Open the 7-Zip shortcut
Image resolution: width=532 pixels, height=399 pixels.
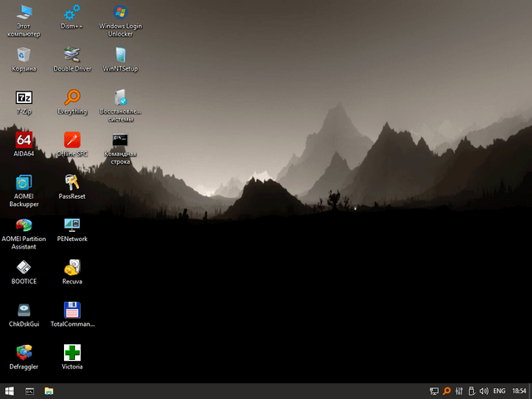tap(24, 97)
